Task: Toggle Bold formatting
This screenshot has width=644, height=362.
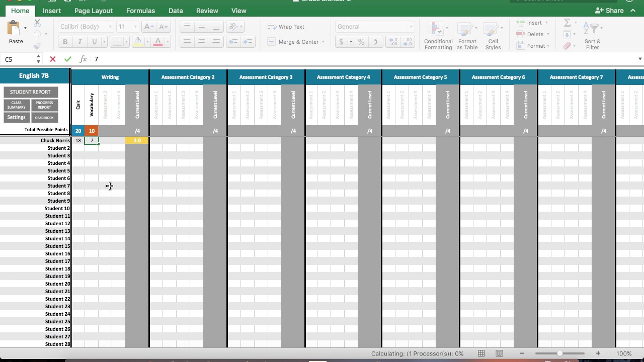Action: pyautogui.click(x=65, y=42)
